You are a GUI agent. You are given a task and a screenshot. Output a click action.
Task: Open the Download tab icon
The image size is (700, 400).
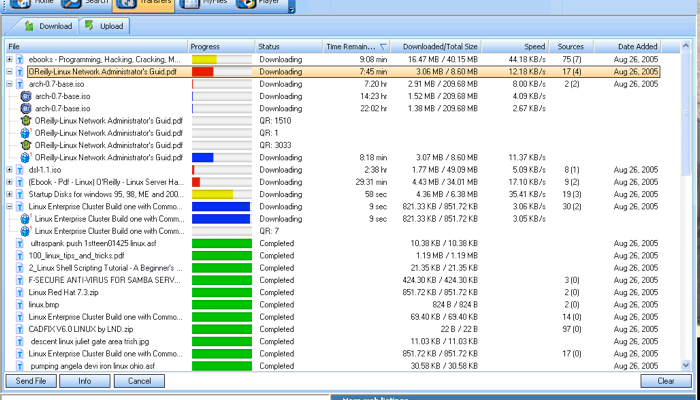29,26
